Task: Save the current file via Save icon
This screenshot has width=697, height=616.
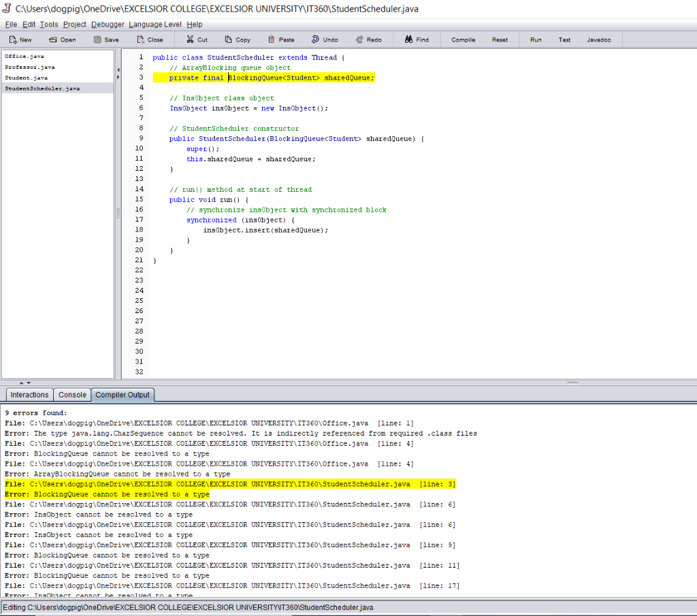Action: pos(106,39)
